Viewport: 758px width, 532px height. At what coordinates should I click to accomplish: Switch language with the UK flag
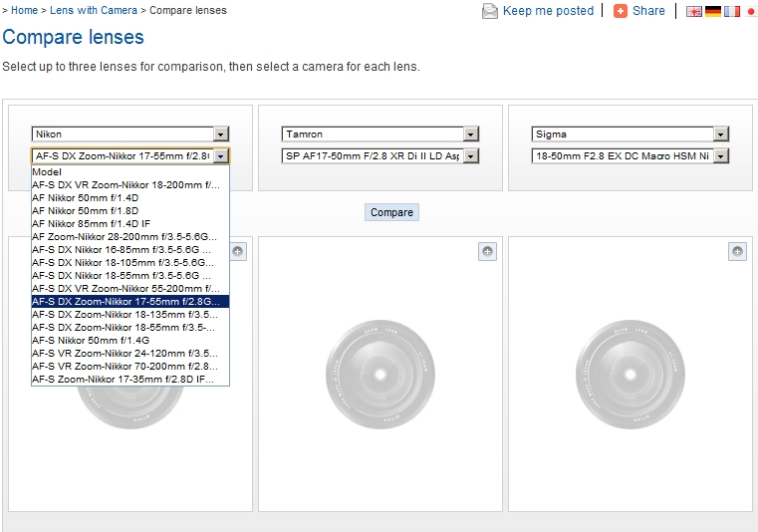point(693,11)
